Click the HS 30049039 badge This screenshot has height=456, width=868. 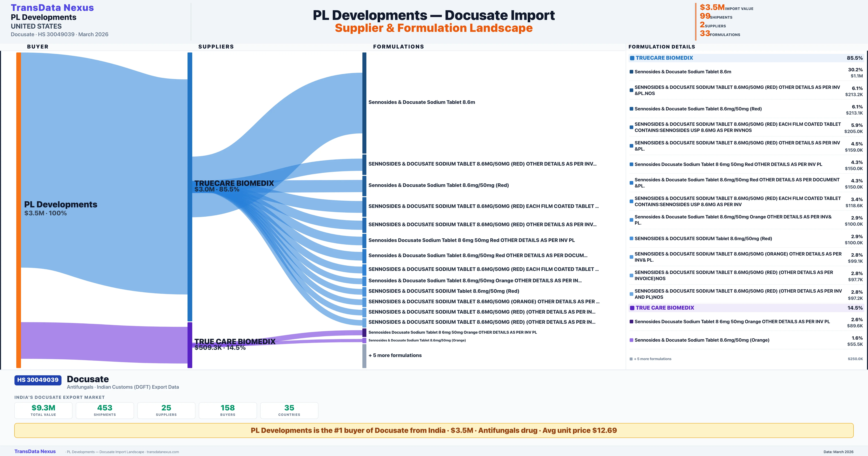point(37,380)
